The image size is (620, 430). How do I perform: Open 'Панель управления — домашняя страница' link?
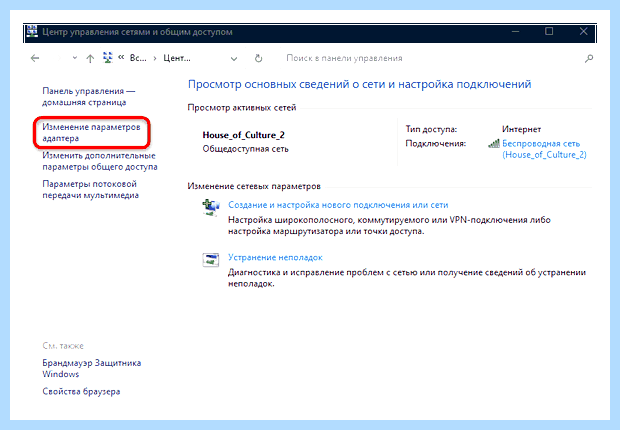(x=89, y=97)
